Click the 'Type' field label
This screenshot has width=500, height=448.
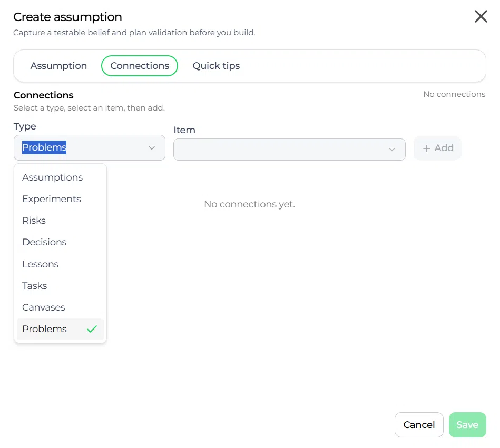point(25,126)
